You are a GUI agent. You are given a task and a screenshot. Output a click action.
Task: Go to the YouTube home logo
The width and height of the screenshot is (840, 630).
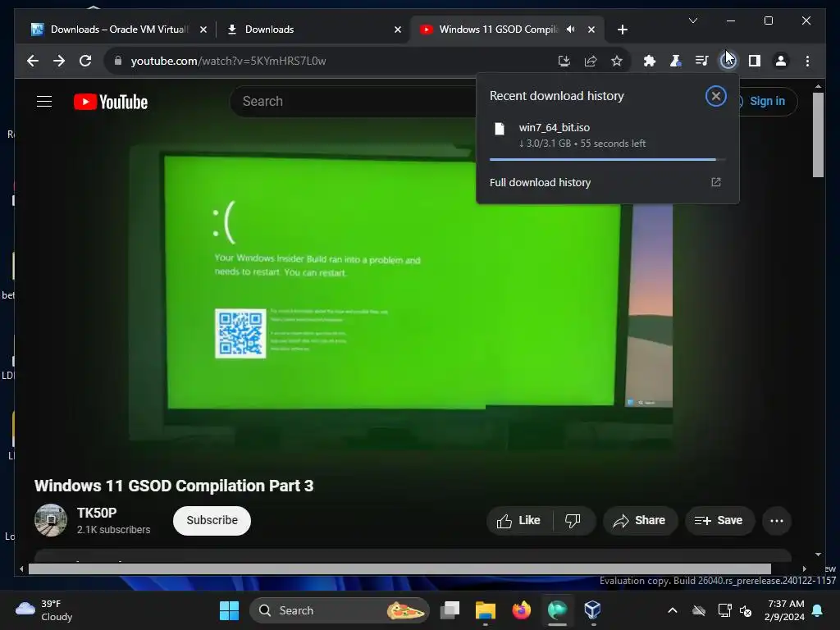[x=111, y=102]
